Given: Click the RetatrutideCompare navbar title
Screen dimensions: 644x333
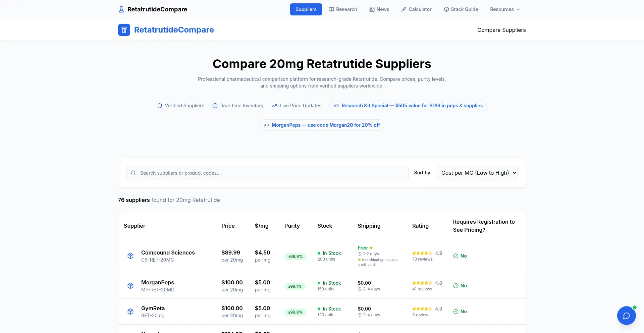Looking at the screenshot, I should tap(157, 9).
